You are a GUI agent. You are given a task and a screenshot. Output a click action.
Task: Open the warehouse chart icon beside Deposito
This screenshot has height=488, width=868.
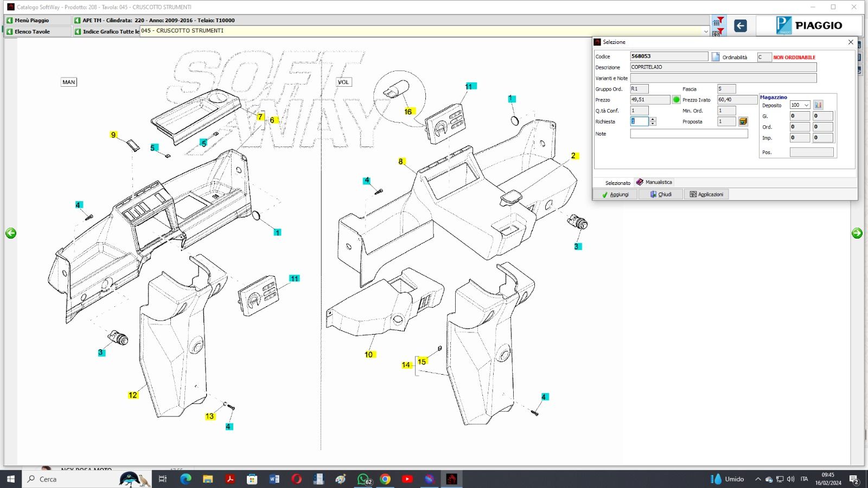point(818,105)
